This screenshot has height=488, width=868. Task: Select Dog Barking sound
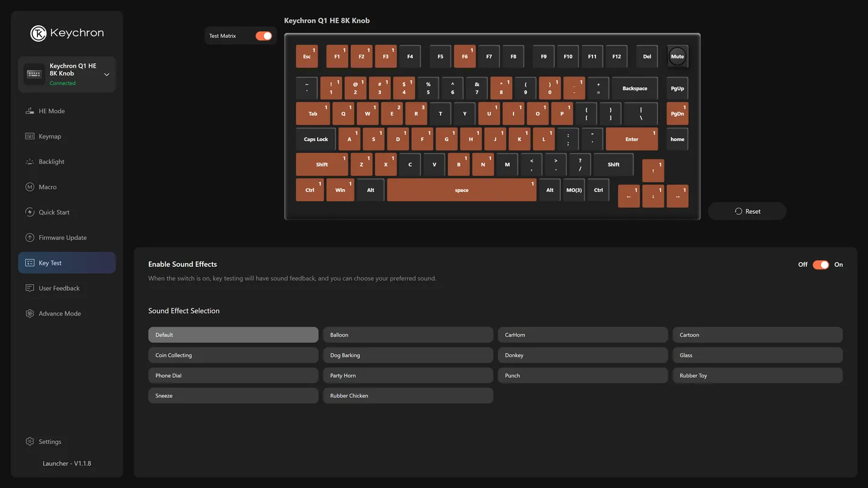click(408, 355)
